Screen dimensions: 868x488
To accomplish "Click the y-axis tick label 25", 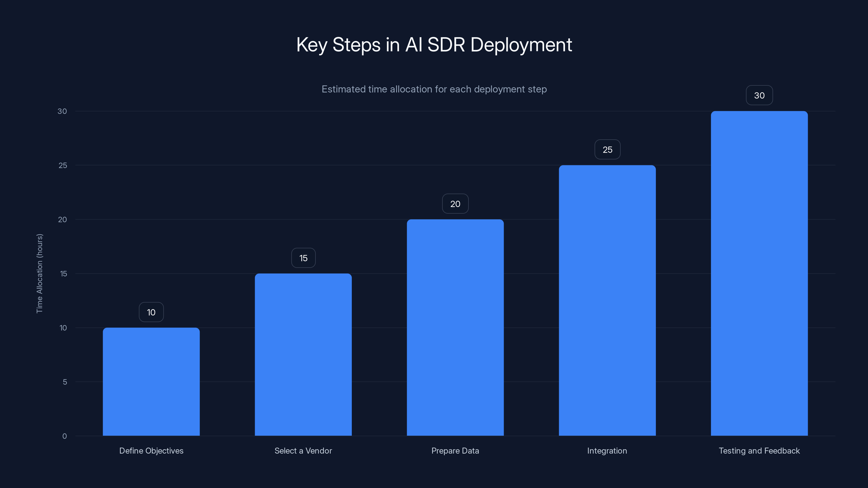I will tap(63, 165).
